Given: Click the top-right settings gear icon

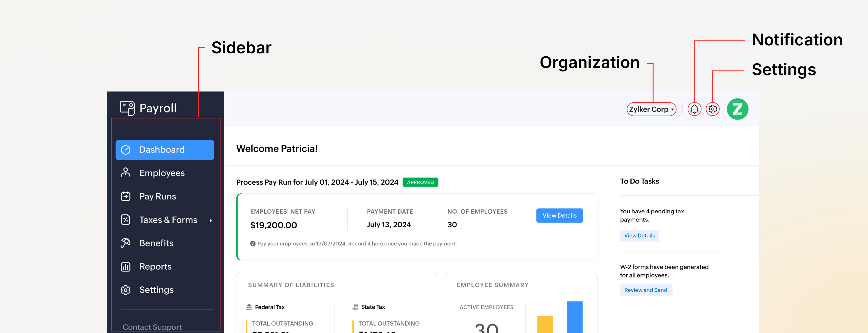Looking at the screenshot, I should pos(712,109).
